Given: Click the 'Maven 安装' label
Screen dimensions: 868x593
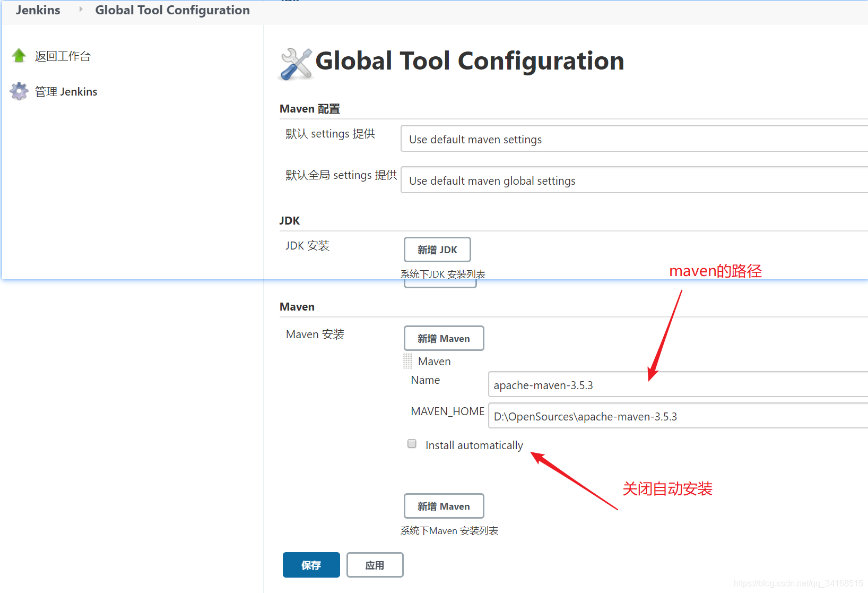Looking at the screenshot, I should point(315,334).
